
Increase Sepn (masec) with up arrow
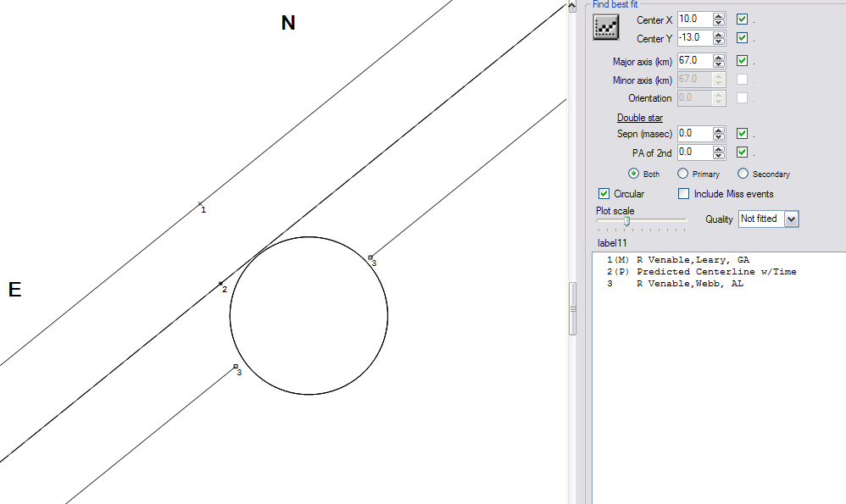(718, 130)
